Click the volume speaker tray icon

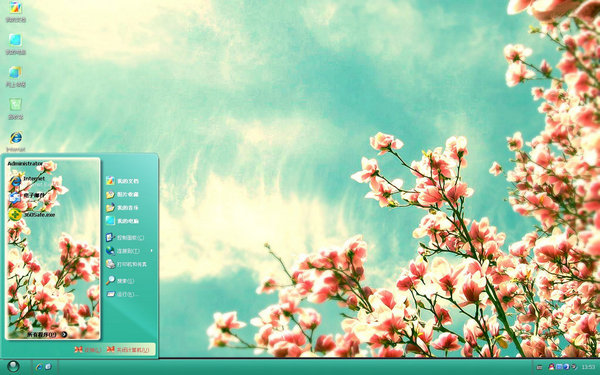pyautogui.click(x=574, y=367)
